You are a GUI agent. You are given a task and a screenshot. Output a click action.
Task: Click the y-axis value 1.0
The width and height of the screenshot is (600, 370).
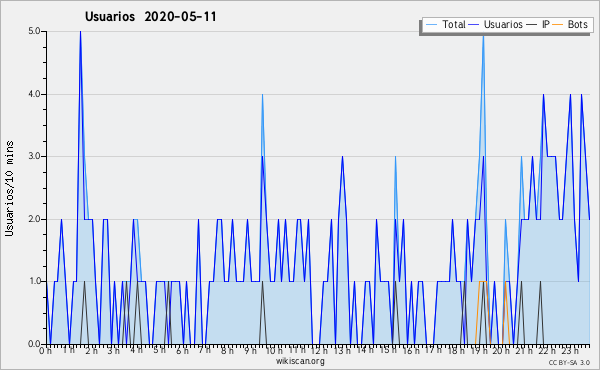tap(34, 281)
